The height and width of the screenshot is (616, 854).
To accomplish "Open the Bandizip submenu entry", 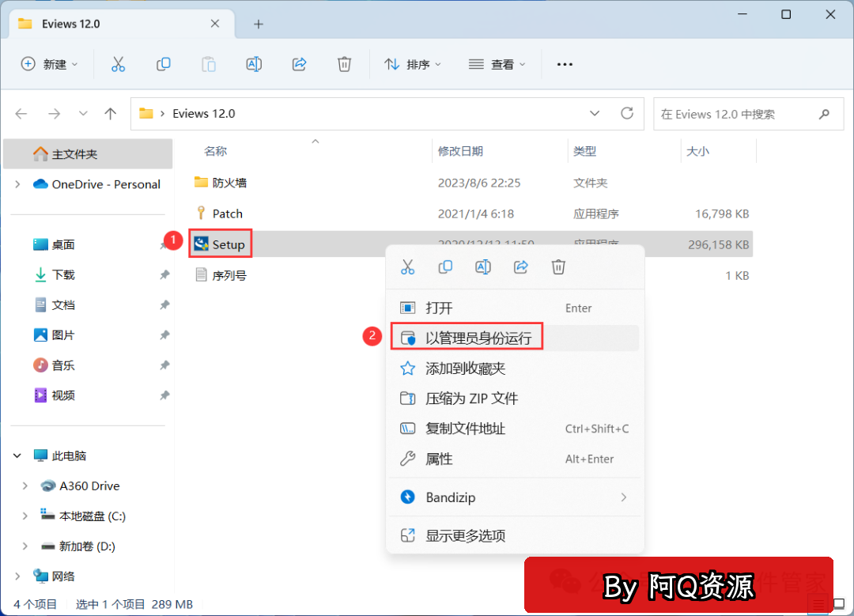I will click(x=515, y=497).
